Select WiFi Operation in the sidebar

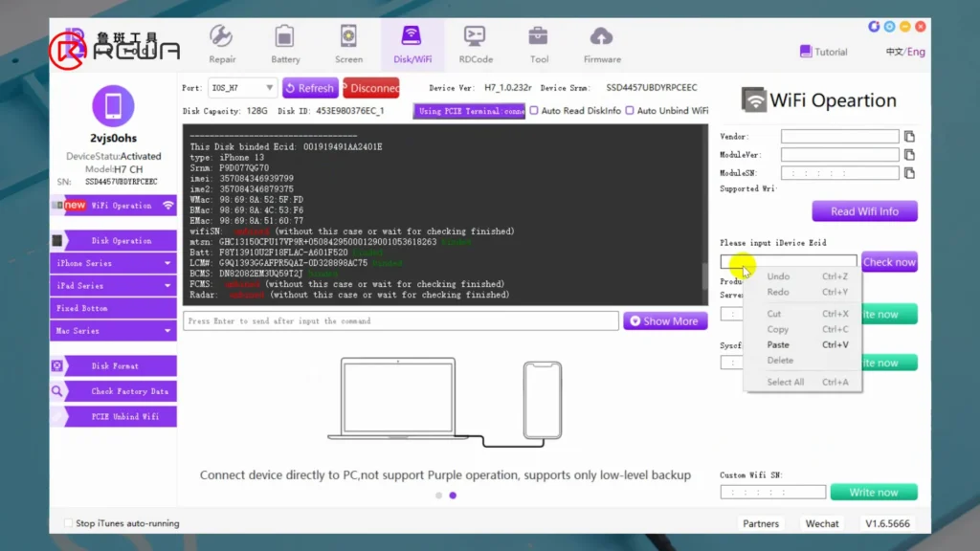point(113,206)
